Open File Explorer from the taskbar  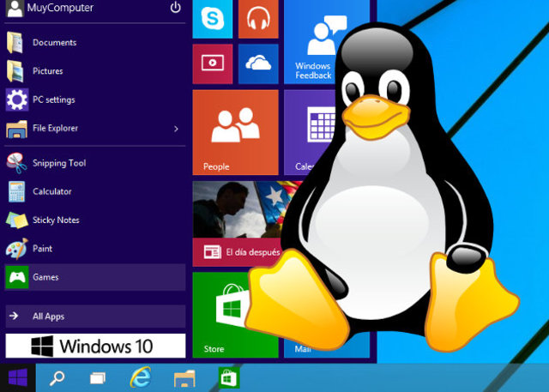click(184, 378)
